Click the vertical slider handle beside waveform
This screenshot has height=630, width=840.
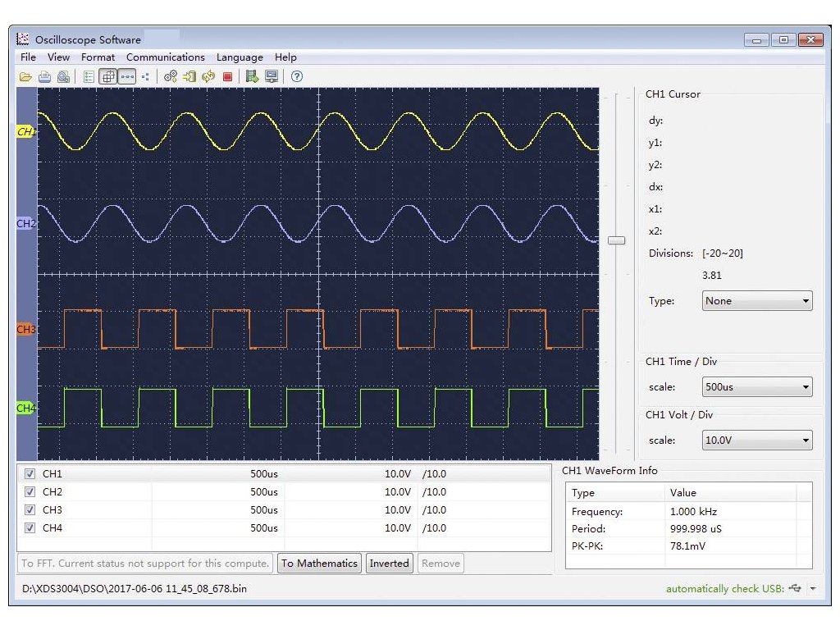(x=616, y=240)
